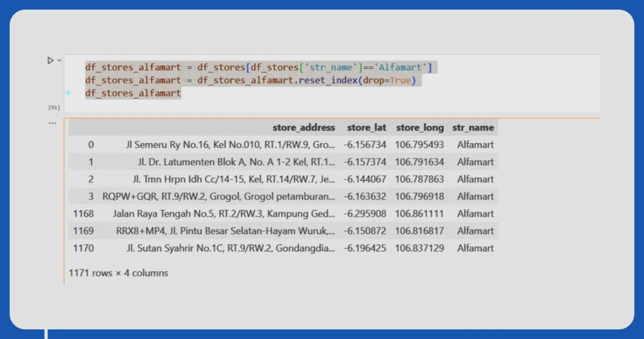The image size is (644, 339).
Task: Click latitude value -6.163632
Action: pos(365,196)
